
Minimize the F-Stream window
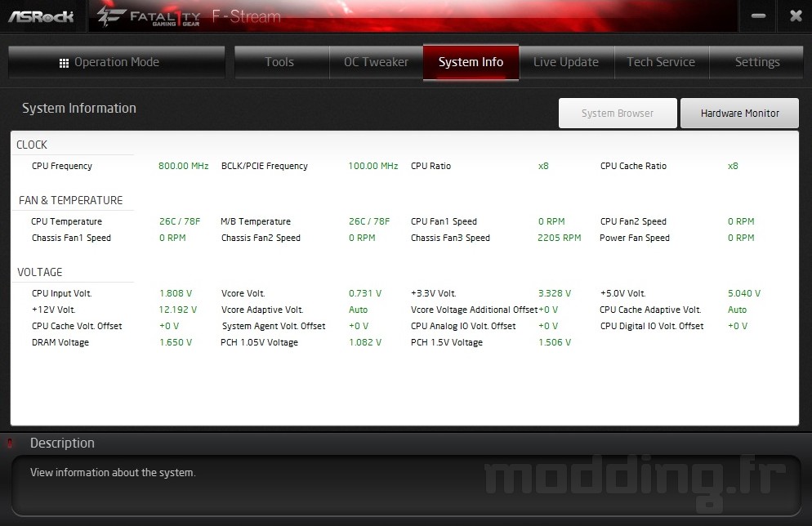click(x=759, y=16)
